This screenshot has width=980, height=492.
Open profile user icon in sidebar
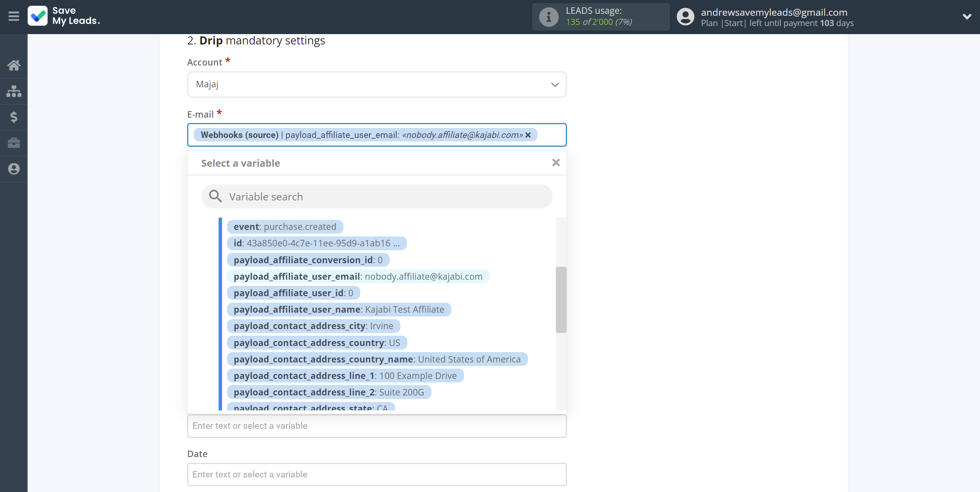pos(14,169)
